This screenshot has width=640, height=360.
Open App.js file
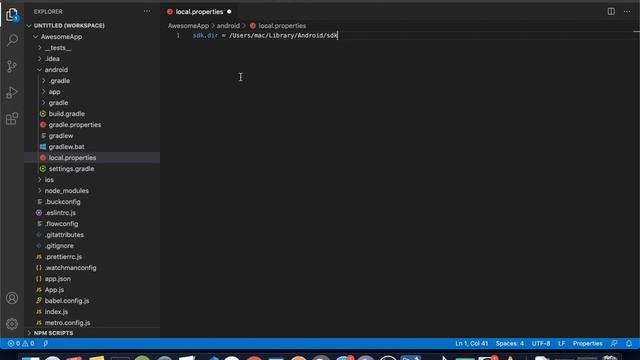[54, 290]
